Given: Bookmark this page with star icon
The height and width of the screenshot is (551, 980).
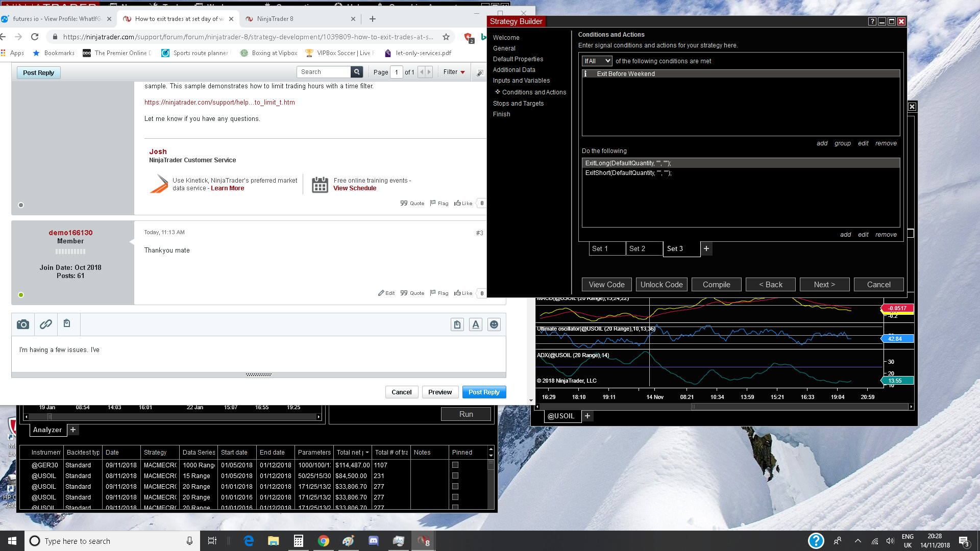Looking at the screenshot, I should [x=446, y=37].
